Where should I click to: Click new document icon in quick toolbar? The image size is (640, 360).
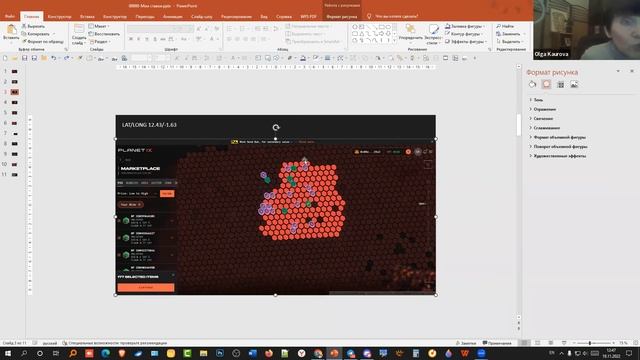[x=5, y=58]
